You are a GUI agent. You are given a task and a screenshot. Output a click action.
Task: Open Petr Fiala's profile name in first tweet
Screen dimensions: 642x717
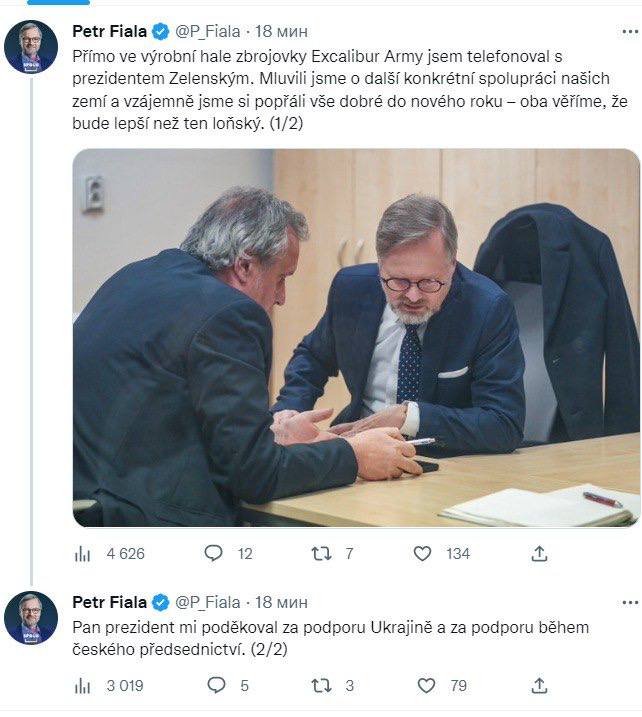coord(109,31)
